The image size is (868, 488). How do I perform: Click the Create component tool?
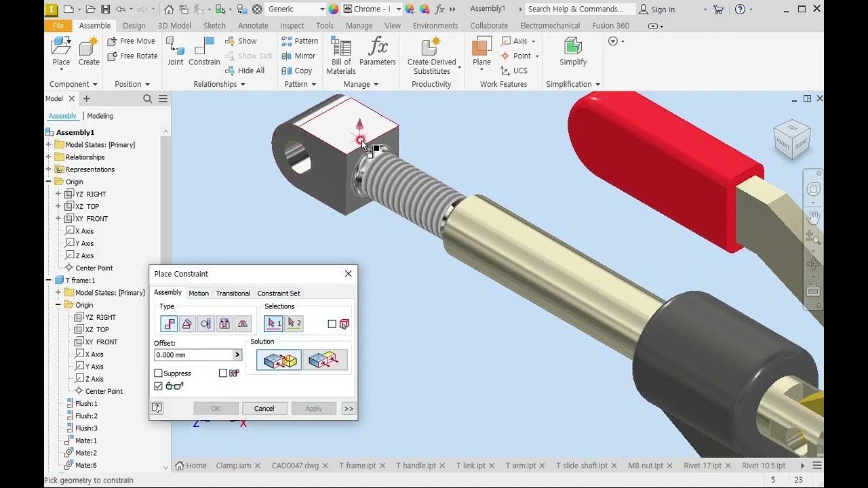[89, 52]
